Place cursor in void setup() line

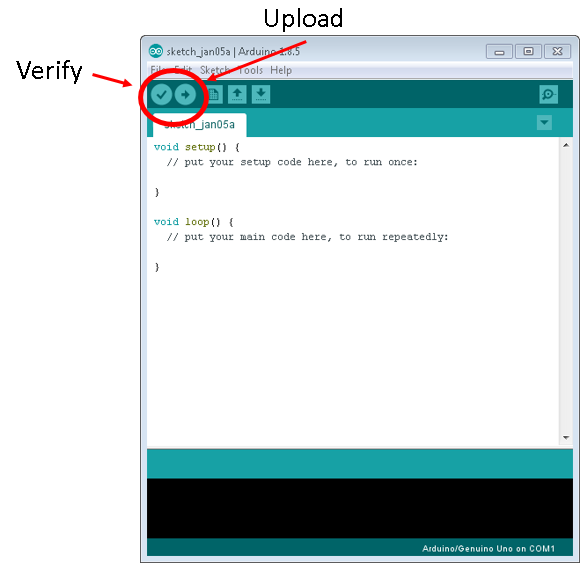(x=197, y=147)
